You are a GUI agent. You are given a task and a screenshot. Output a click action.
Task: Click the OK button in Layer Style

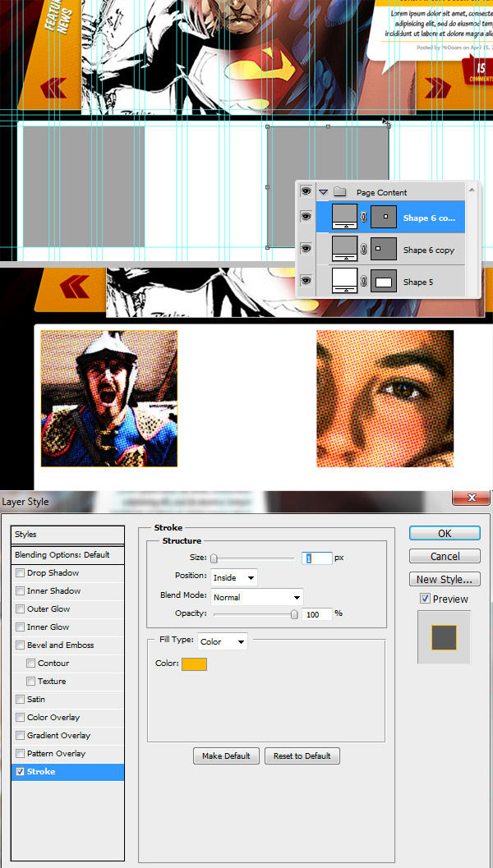tap(445, 533)
